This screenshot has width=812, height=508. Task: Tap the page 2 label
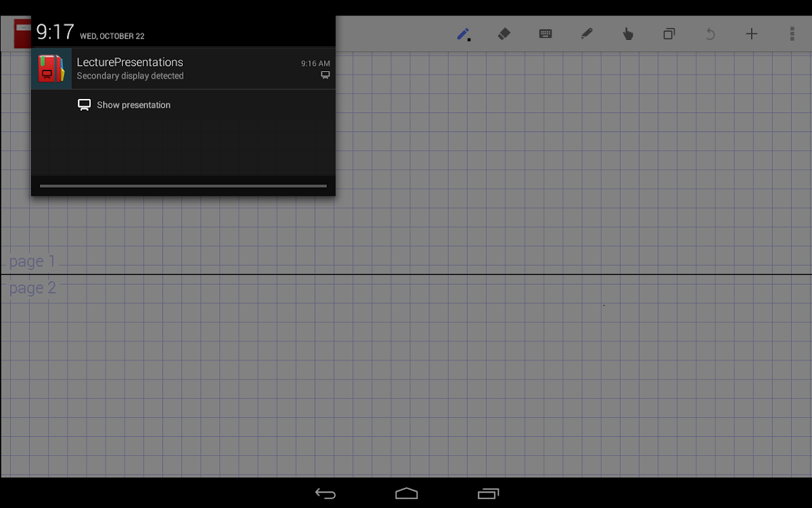click(32, 288)
